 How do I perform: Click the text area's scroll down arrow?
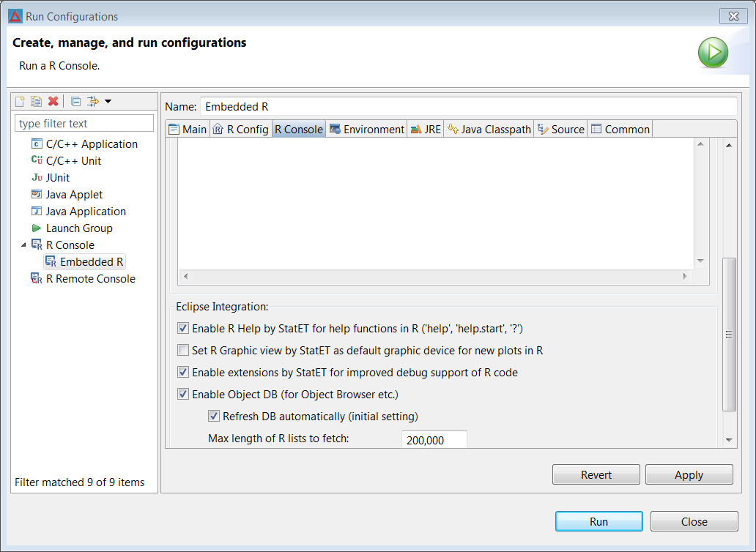click(x=700, y=261)
